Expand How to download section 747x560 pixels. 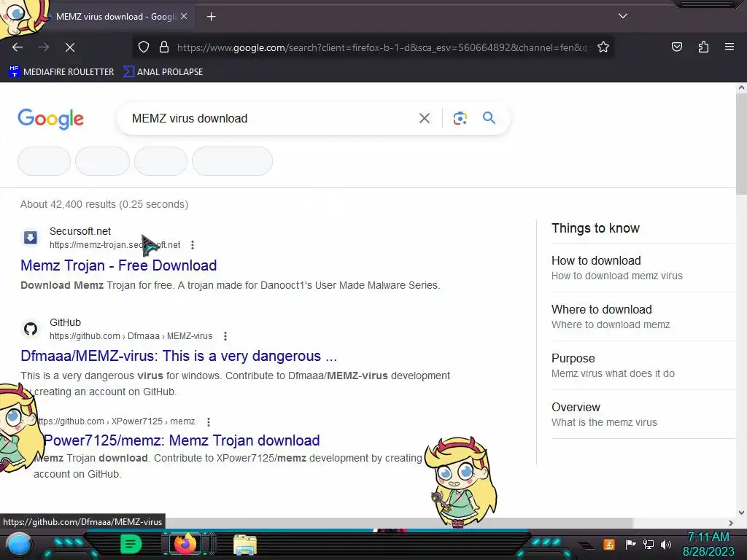(643, 268)
